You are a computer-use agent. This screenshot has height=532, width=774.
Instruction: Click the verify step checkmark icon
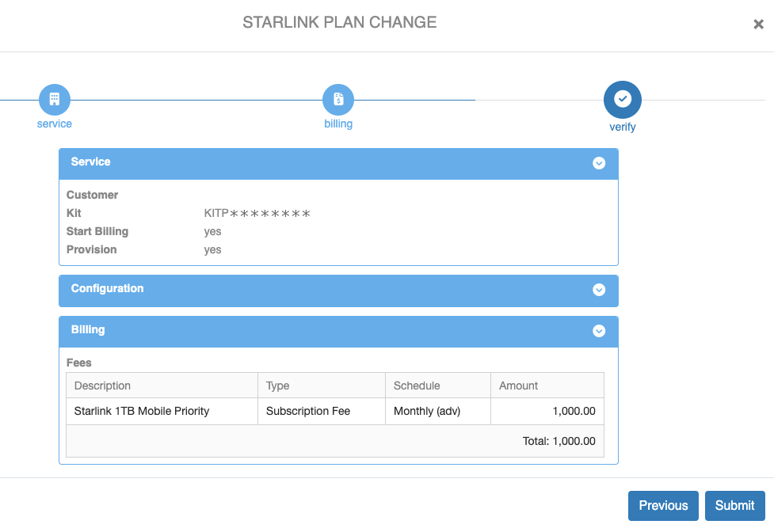[x=622, y=99]
